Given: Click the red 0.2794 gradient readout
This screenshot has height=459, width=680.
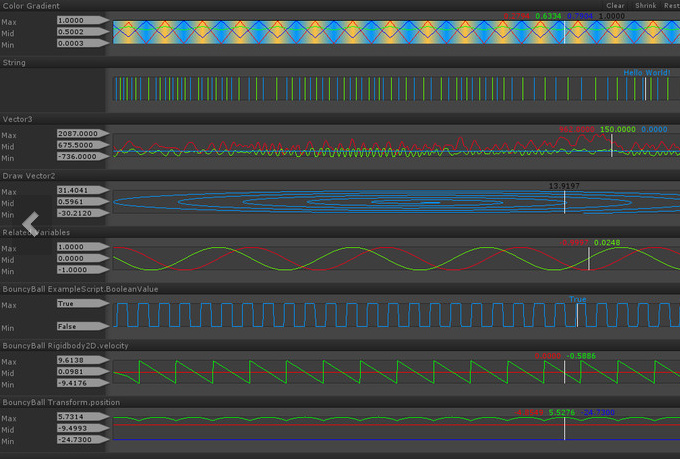Looking at the screenshot, I should click(x=517, y=16).
